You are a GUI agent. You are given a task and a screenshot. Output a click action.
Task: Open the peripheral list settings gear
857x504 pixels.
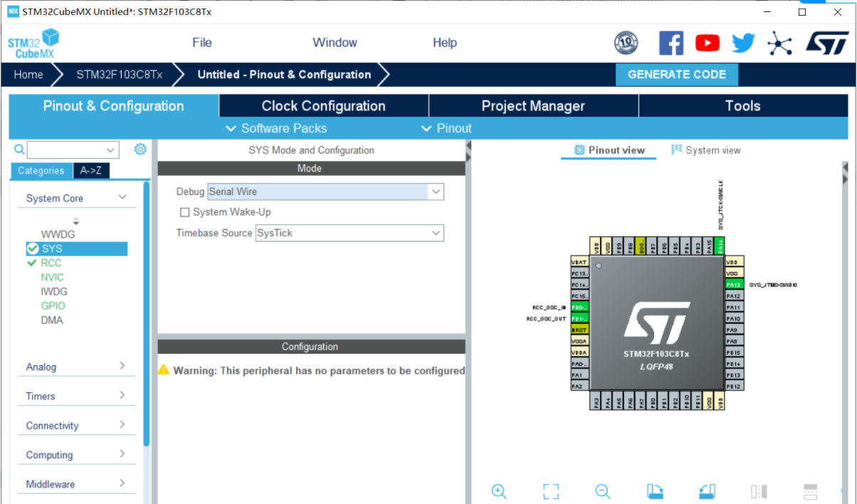(140, 149)
